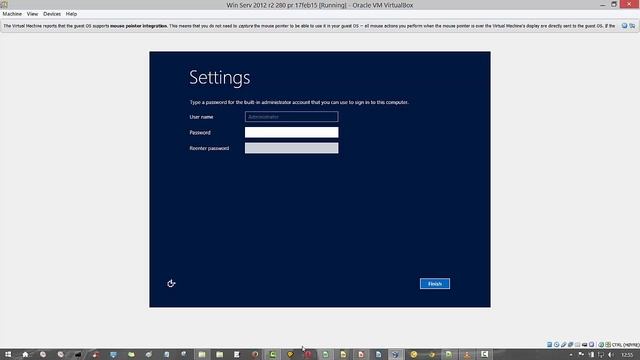Open the Help menu
This screenshot has height=360, width=640.
pyautogui.click(x=71, y=14)
